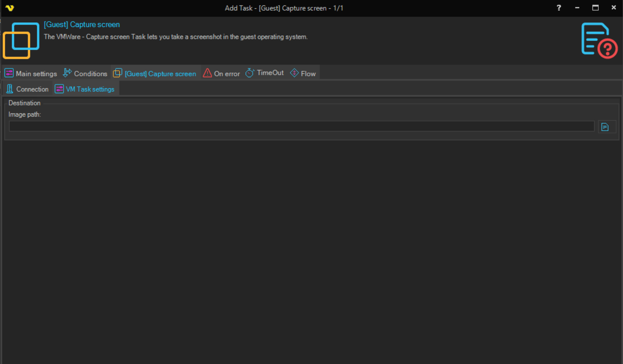Viewport: 623px width, 364px height.
Task: Click the VisualCron logo in the title bar
Action: point(10,8)
